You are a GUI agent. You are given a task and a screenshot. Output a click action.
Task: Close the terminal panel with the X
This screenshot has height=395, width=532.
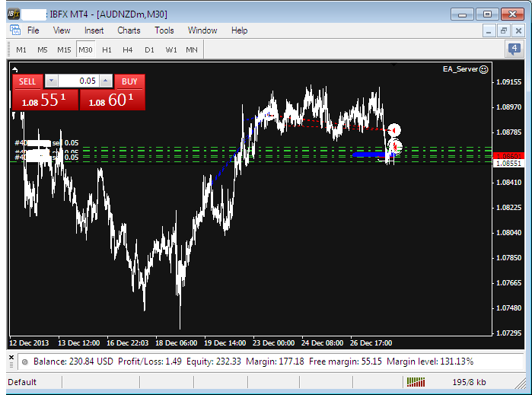11,356
